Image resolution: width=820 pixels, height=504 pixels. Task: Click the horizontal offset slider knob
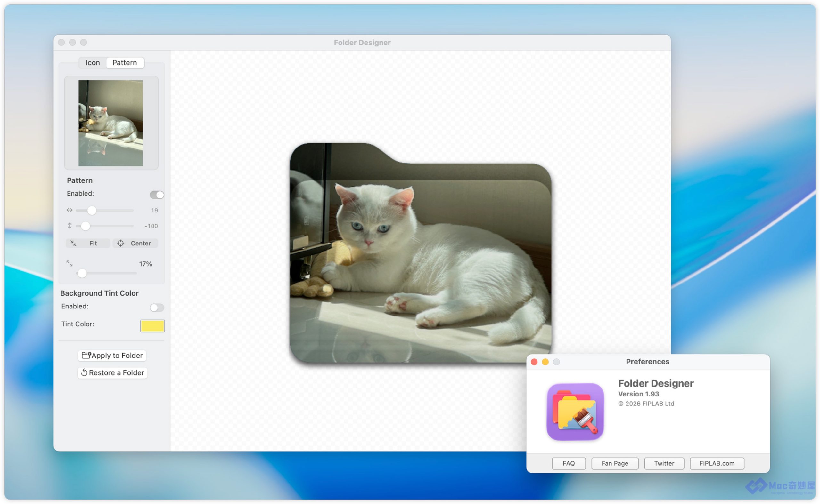pos(92,210)
